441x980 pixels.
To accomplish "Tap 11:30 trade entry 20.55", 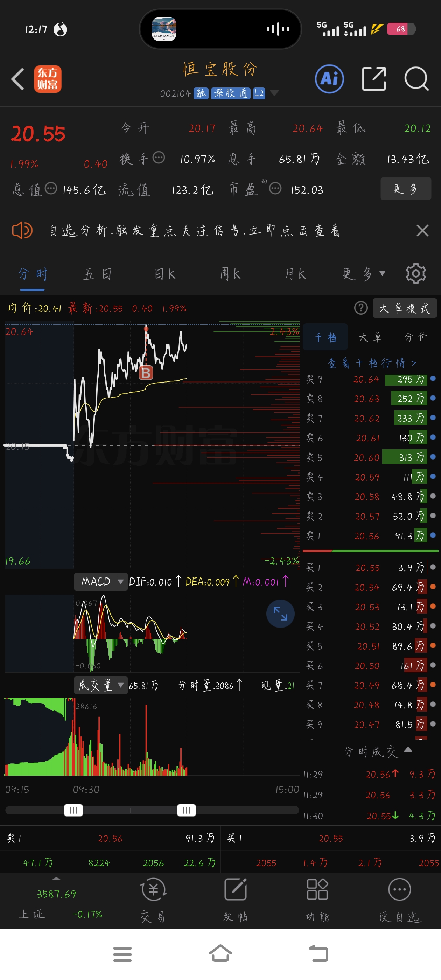I will pyautogui.click(x=370, y=815).
